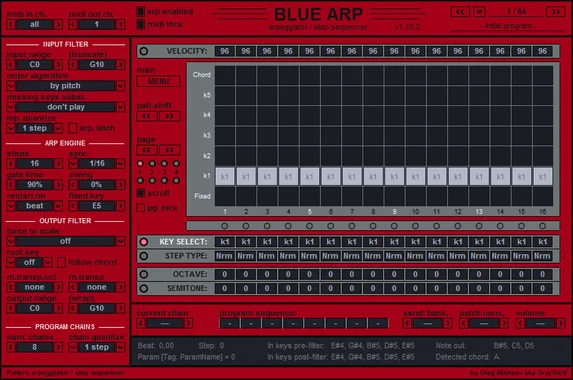Go to next page
Viewport: 573px width, 380px height.
click(169, 150)
